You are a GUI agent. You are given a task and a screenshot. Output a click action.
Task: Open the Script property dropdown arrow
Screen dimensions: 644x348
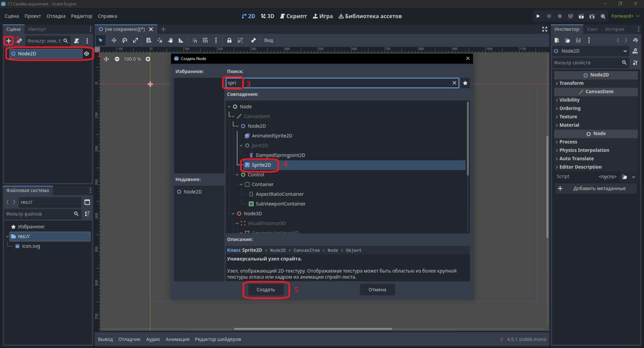634,177
